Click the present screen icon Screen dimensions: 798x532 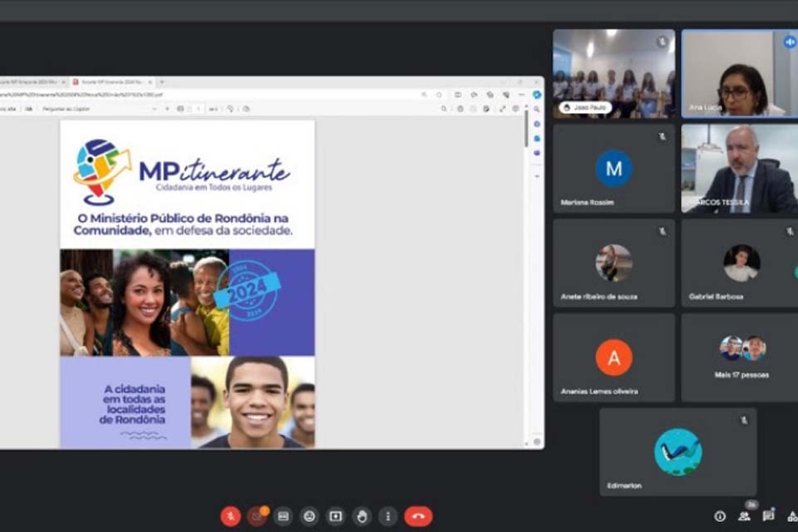(335, 516)
